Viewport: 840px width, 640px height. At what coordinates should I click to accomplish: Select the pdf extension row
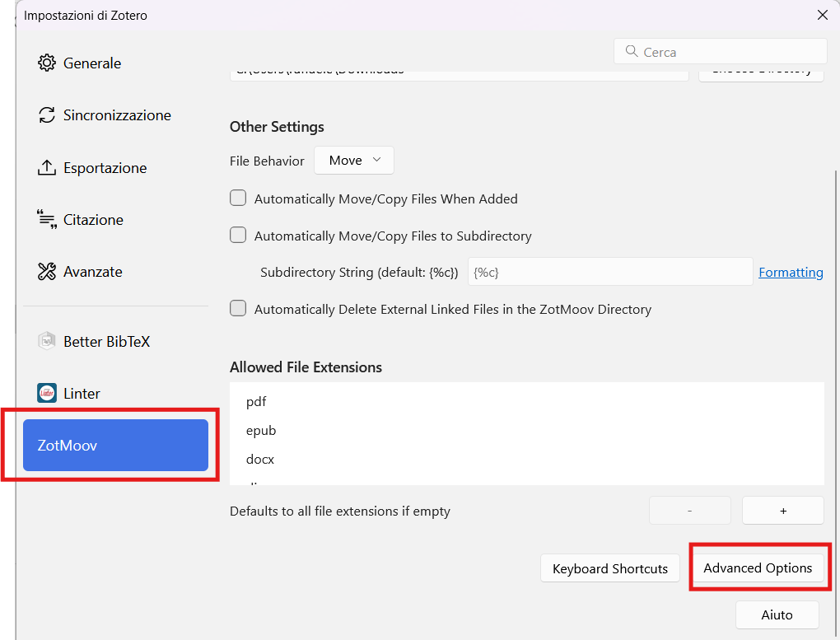coord(526,401)
